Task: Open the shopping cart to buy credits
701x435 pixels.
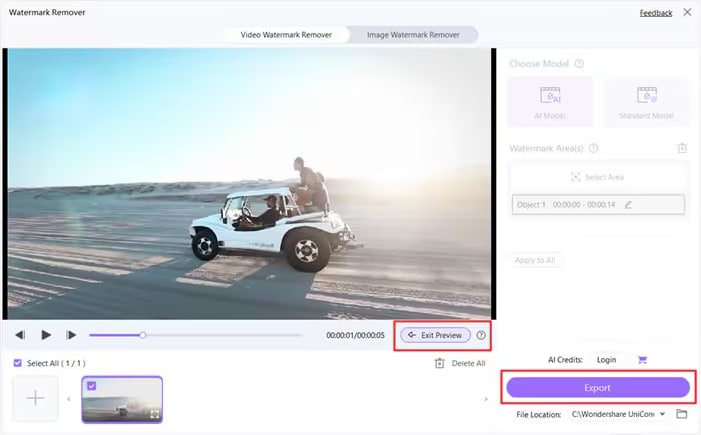Action: pyautogui.click(x=642, y=360)
